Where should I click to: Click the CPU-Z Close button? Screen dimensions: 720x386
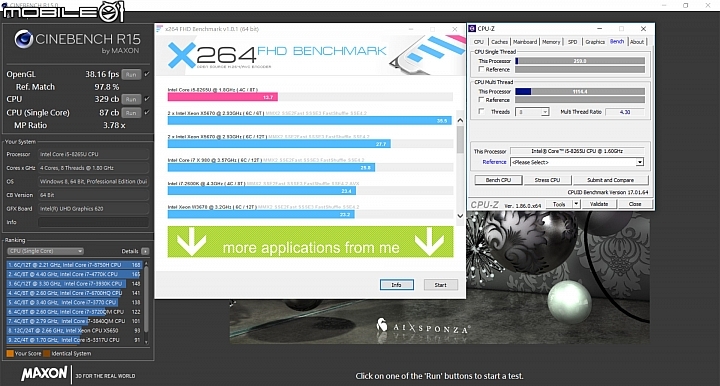[x=635, y=204]
